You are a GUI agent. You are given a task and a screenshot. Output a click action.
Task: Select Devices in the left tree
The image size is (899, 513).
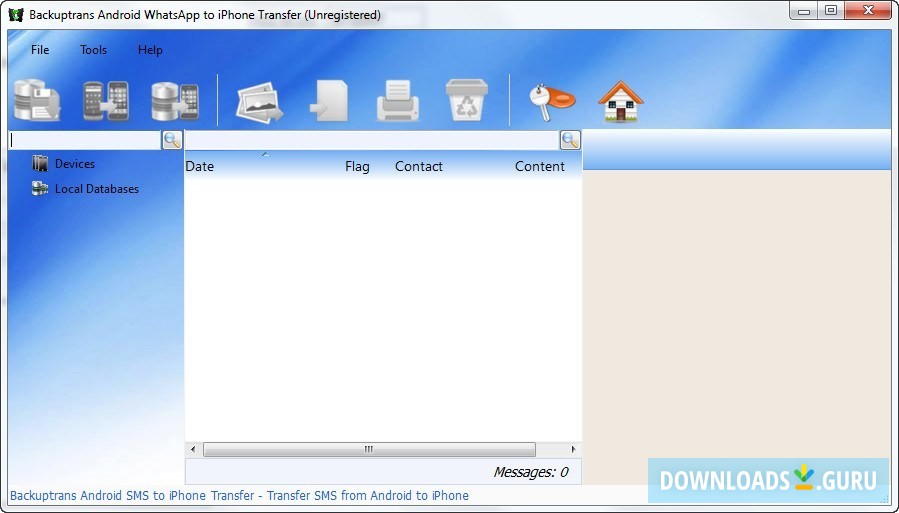(x=75, y=164)
